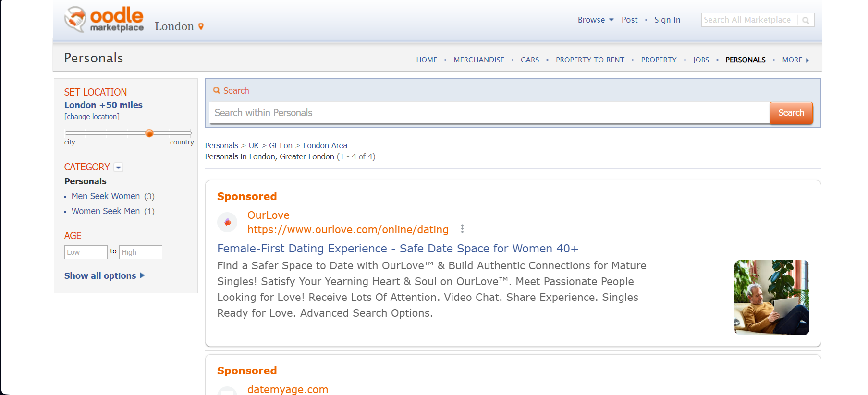Open the three-dot menu of OurLove ad
Viewport: 868px width, 395px height.
coord(462,229)
